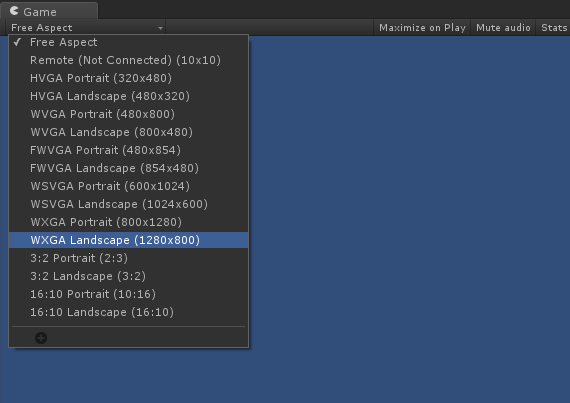Switch to the Game tab

(x=49, y=11)
